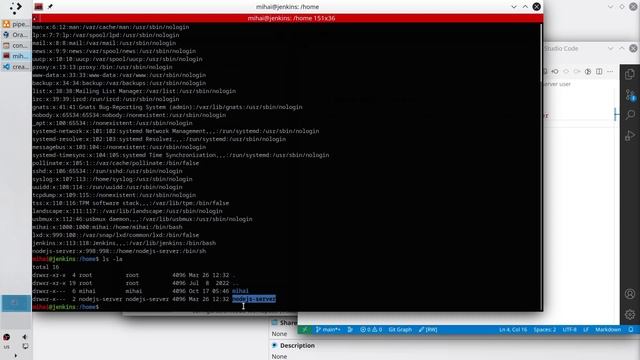Screen dimensions: 640x360
Task: Click VS Code split editor icon
Action: click(x=599, y=71)
